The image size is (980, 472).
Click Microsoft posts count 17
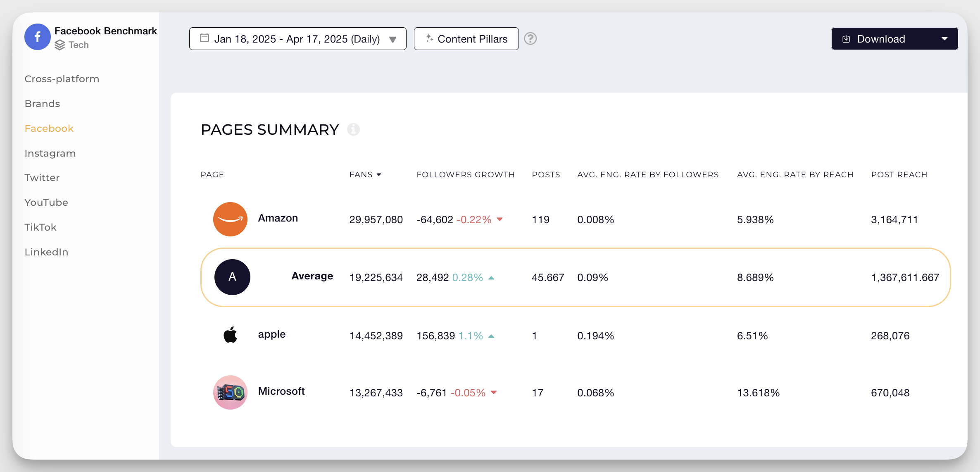click(x=538, y=393)
